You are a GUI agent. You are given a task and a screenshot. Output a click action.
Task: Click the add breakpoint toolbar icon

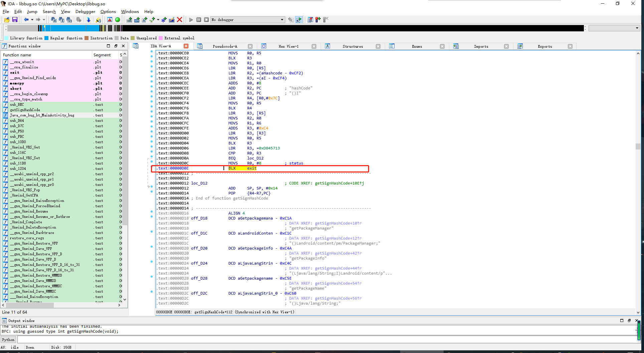click(318, 20)
